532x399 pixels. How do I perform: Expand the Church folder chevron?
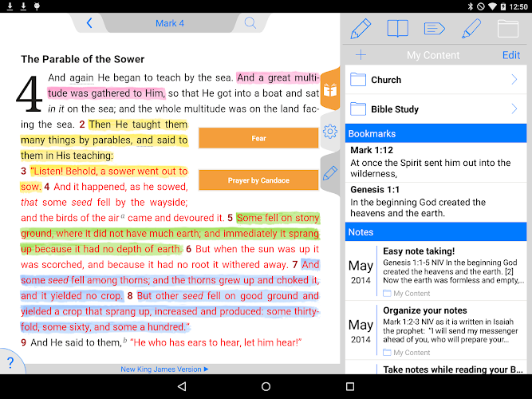pos(514,80)
